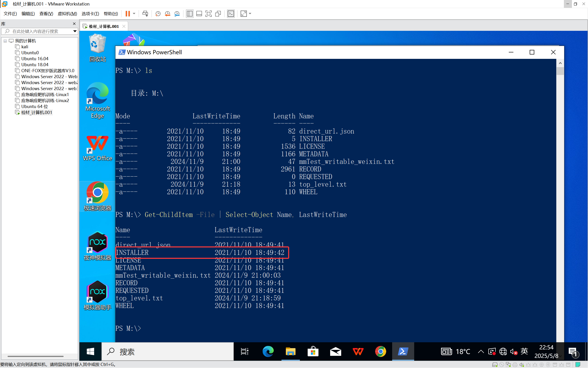This screenshot has height=368, width=588.
Task: Enter full screen mode icon
Action: point(208,14)
